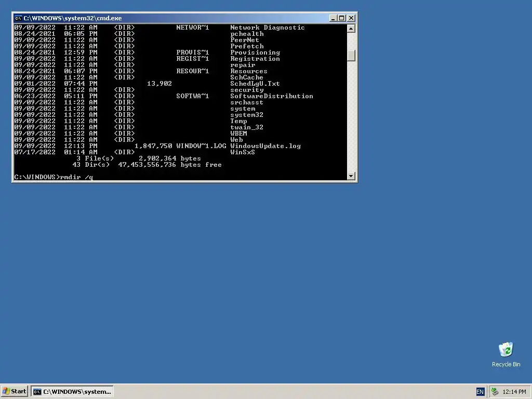This screenshot has height=399, width=532.
Task: Click the file size '1,847,750'
Action: click(153, 146)
